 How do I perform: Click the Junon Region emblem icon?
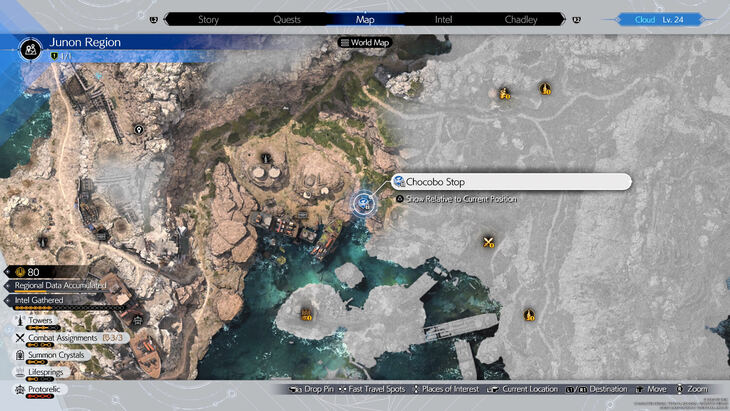32,46
